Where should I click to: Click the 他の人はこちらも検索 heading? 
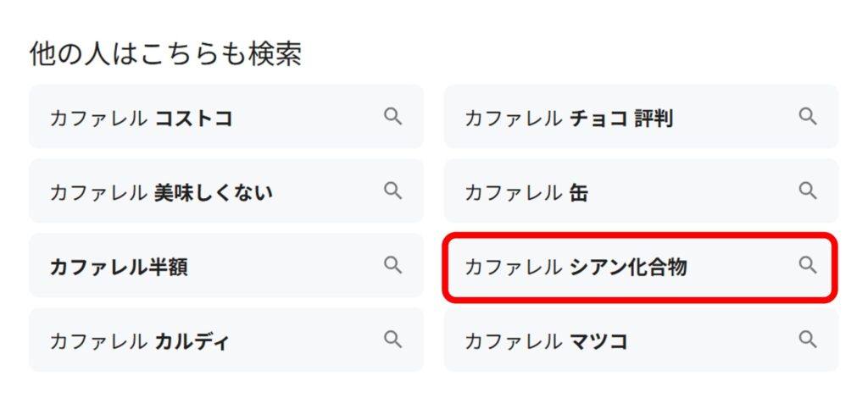[165, 54]
